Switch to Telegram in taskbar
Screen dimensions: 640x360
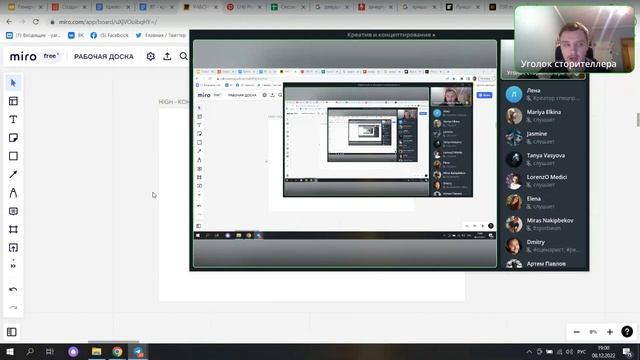pyautogui.click(x=138, y=351)
